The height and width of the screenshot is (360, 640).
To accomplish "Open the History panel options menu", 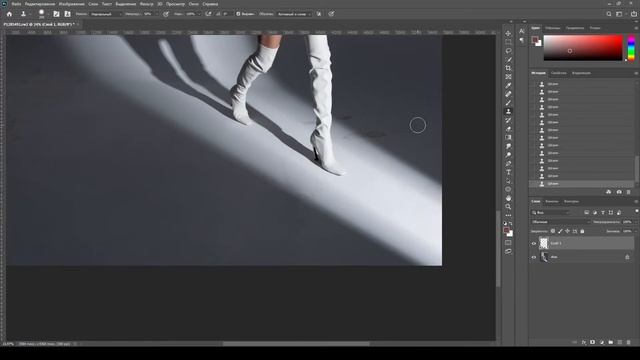I will (636, 73).
